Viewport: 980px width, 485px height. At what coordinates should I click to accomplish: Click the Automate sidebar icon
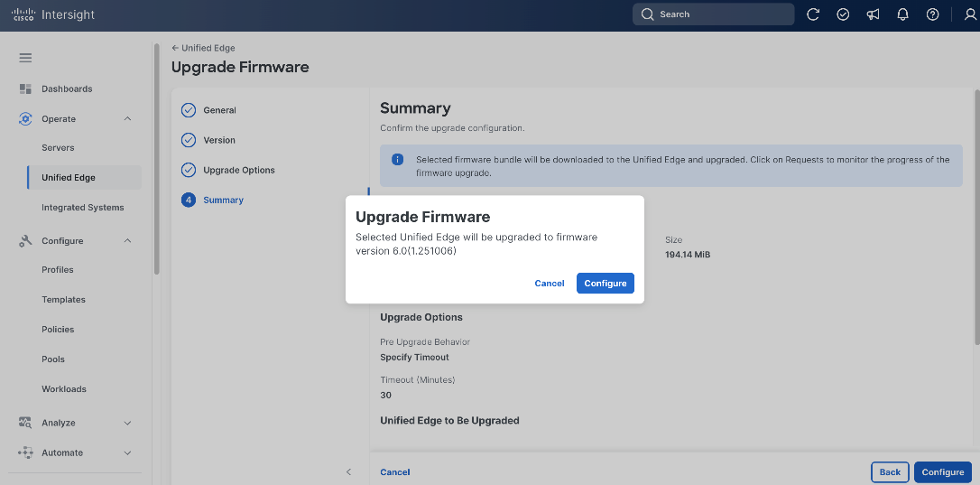[x=25, y=453]
